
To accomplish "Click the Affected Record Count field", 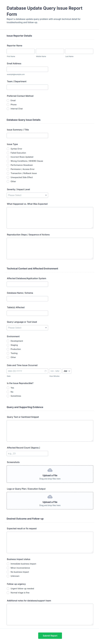I will pyautogui.click(x=27, y=453).
